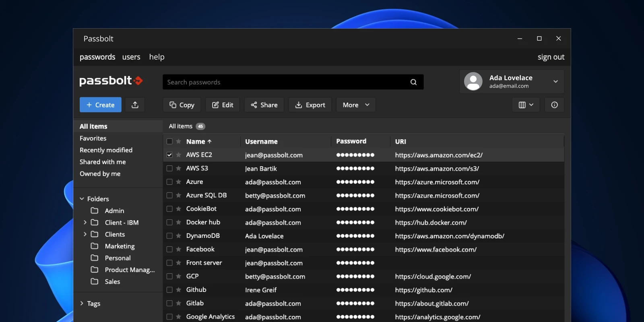Screen dimensions: 644x322
Task: Click the favorites star column header
Action: pos(179,141)
